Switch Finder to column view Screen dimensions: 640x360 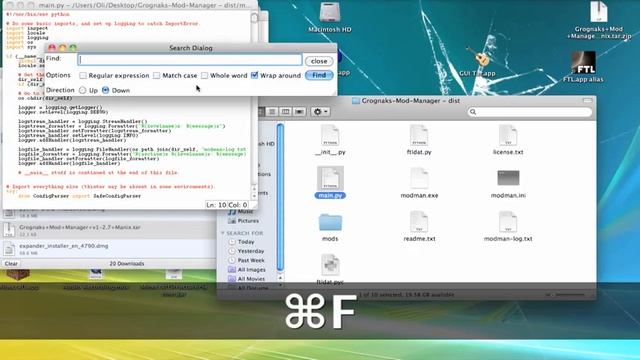(x=286, y=111)
